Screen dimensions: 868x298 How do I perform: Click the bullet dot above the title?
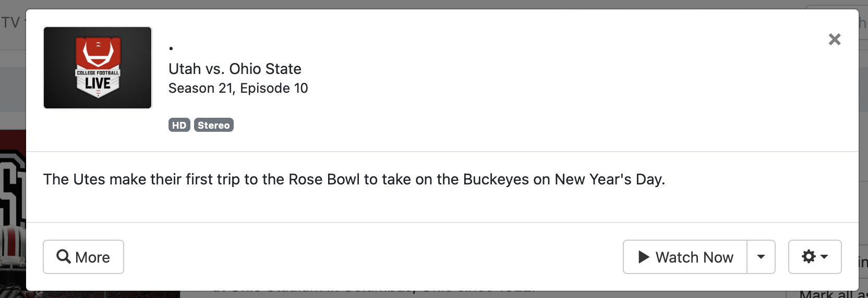(171, 48)
